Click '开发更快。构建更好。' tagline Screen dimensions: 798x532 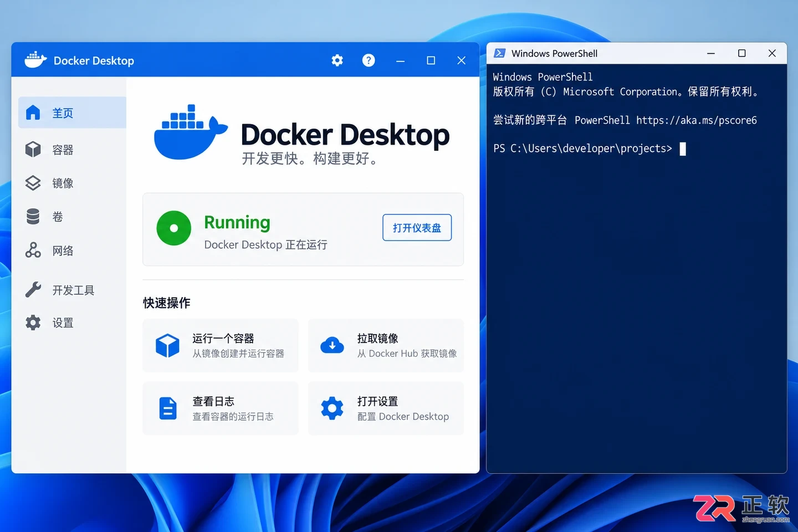point(310,158)
